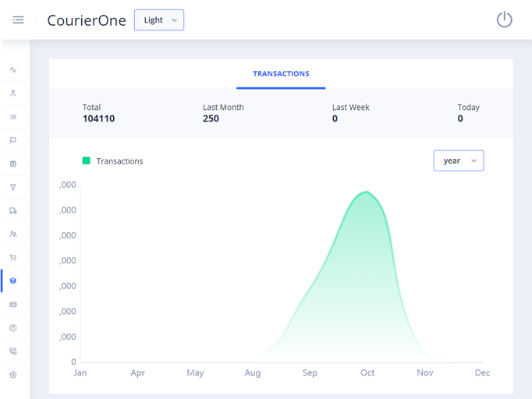The image size is (532, 399).
Task: Open the year period dropdown
Action: (459, 161)
